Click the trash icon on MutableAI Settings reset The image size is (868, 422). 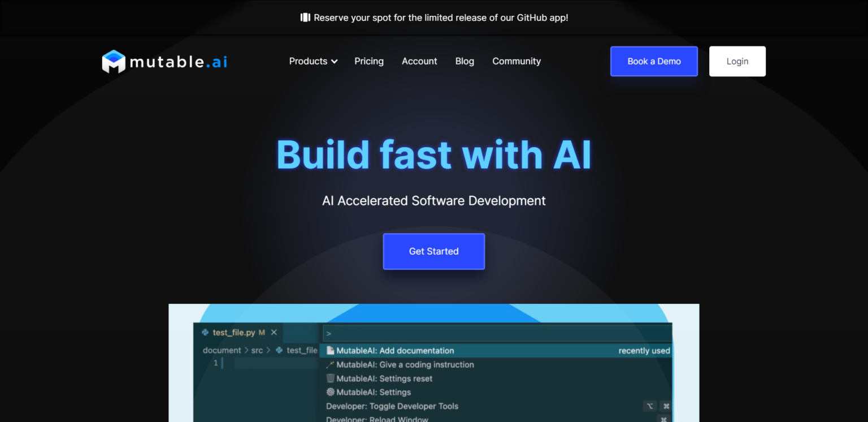point(330,378)
